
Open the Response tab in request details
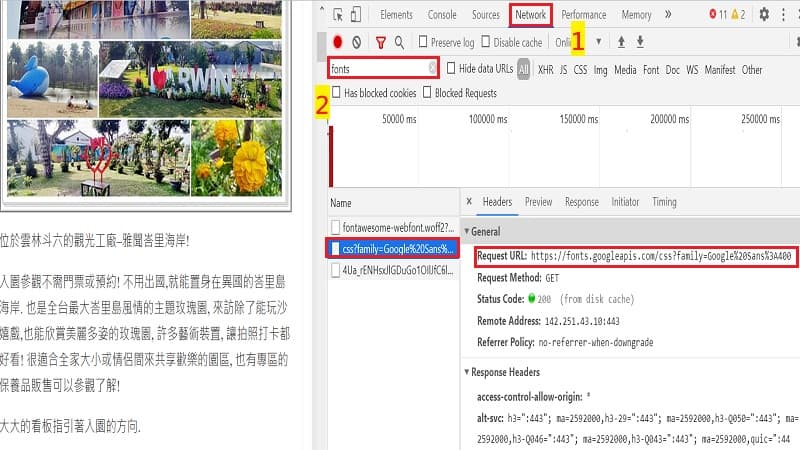coord(581,202)
